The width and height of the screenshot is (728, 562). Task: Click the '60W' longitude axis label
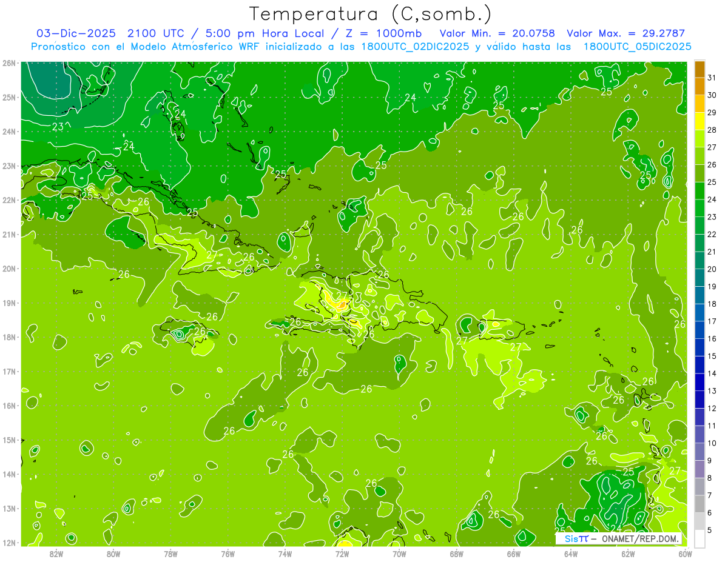[x=686, y=554]
